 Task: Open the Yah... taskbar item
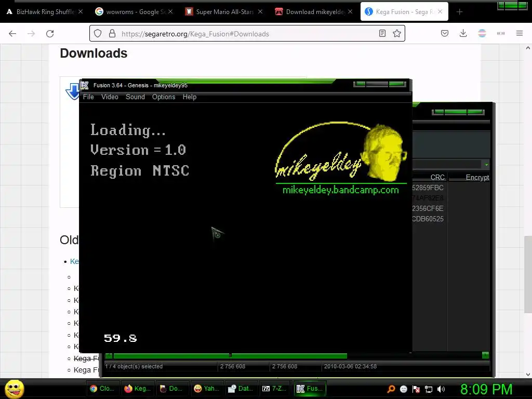pos(206,389)
